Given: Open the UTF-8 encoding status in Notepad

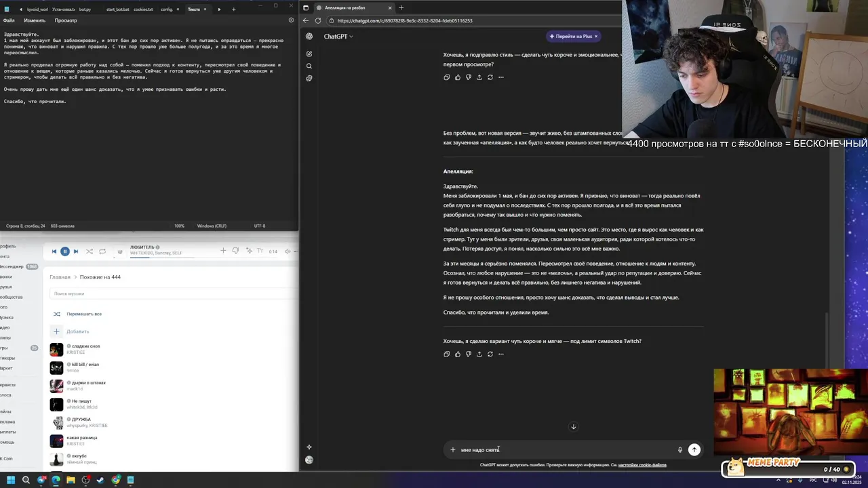Looking at the screenshot, I should [260, 226].
